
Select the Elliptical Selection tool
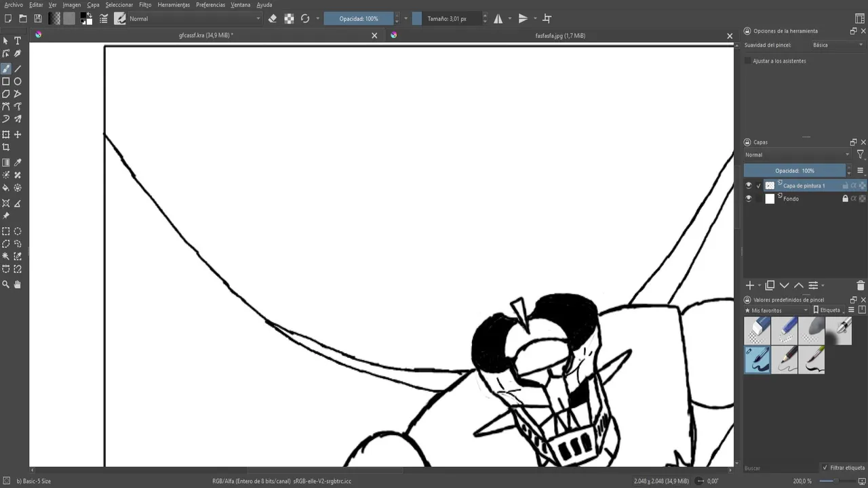click(x=18, y=231)
